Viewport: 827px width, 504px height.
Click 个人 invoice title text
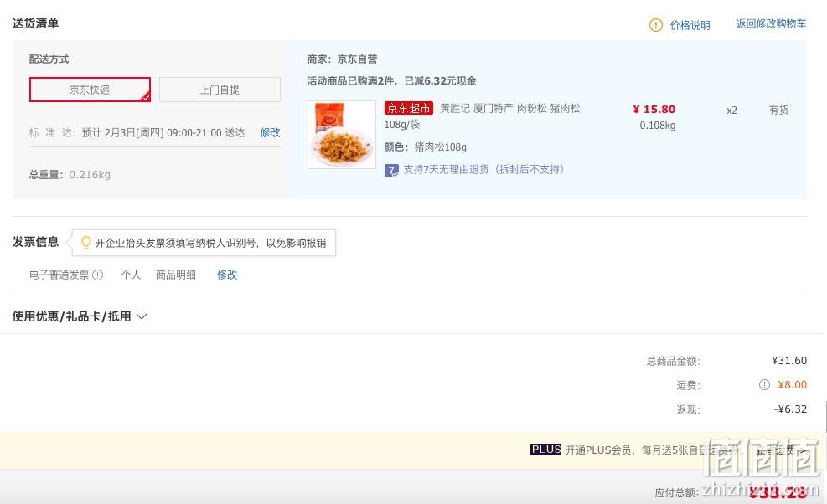click(131, 275)
